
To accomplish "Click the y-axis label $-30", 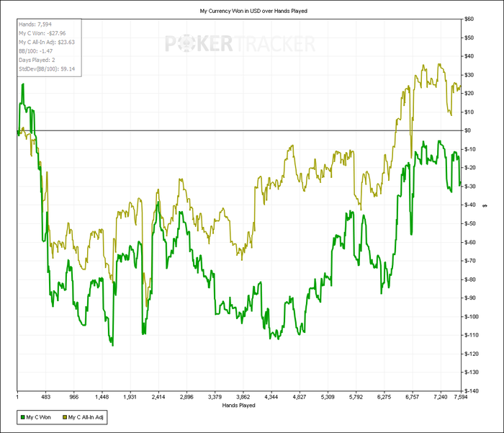I will [470, 187].
